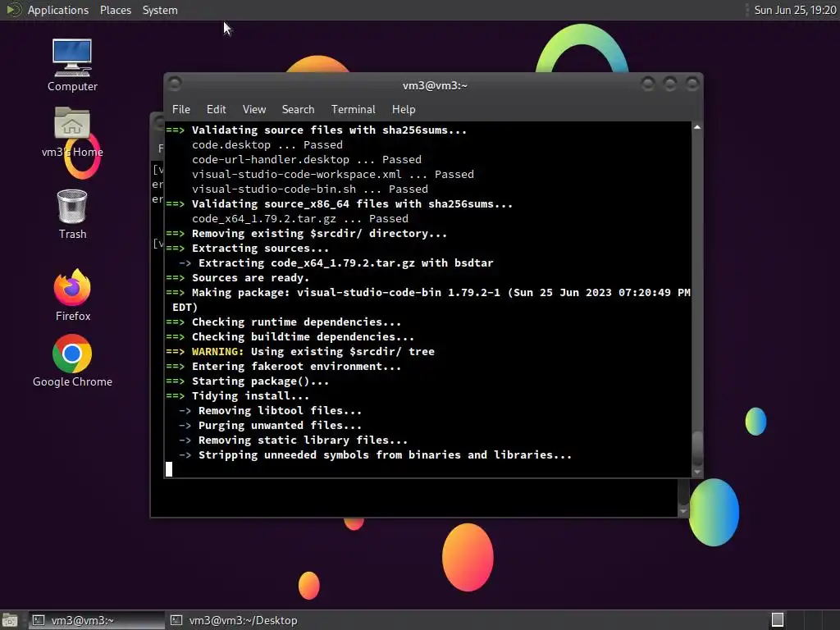This screenshot has width=840, height=630.
Task: Launch Firefox from the desktop
Action: [73, 295]
